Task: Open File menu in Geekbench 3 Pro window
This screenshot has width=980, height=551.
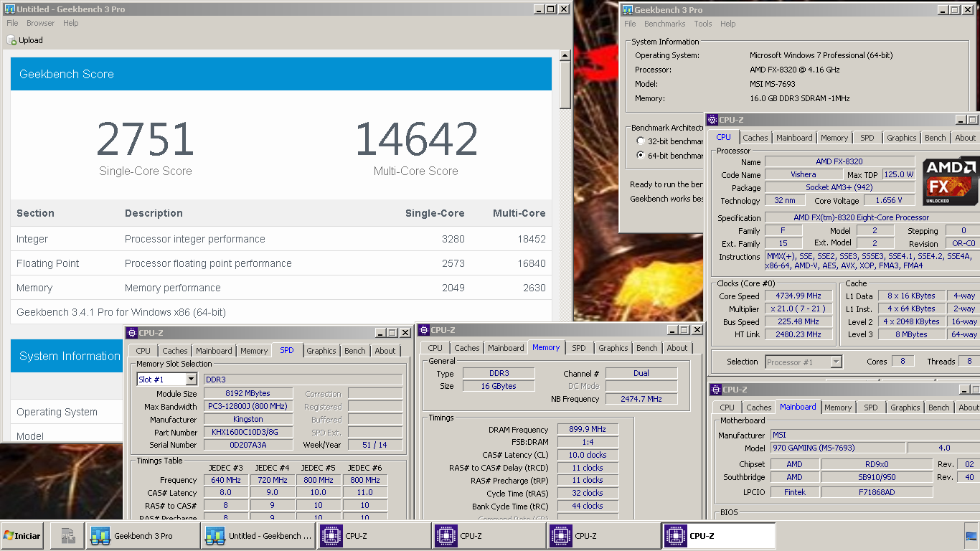Action: pos(630,24)
